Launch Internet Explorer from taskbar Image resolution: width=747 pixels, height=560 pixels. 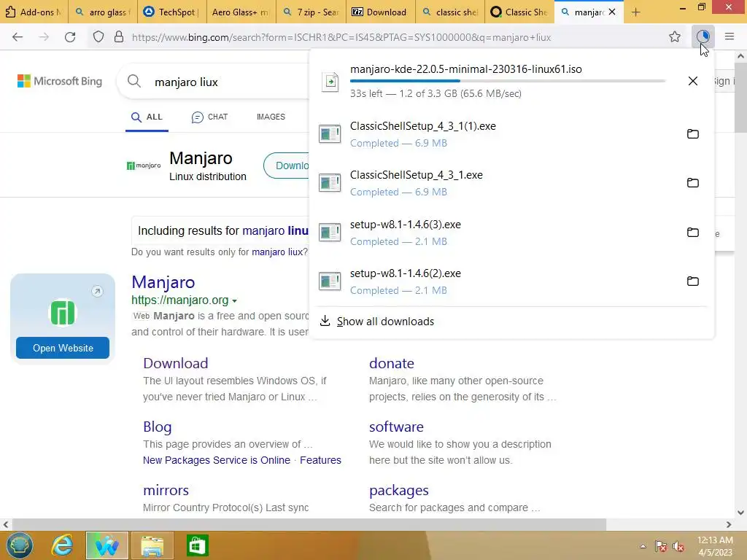pyautogui.click(x=63, y=545)
